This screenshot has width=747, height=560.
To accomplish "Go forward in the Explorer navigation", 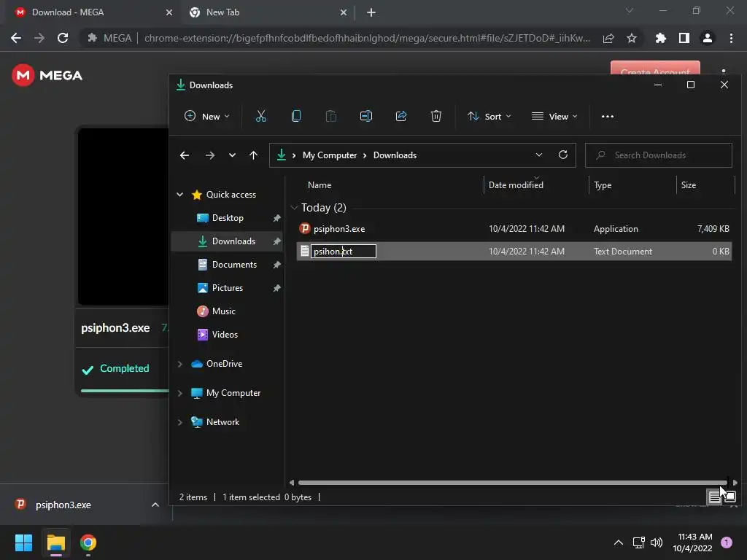I will click(x=209, y=155).
